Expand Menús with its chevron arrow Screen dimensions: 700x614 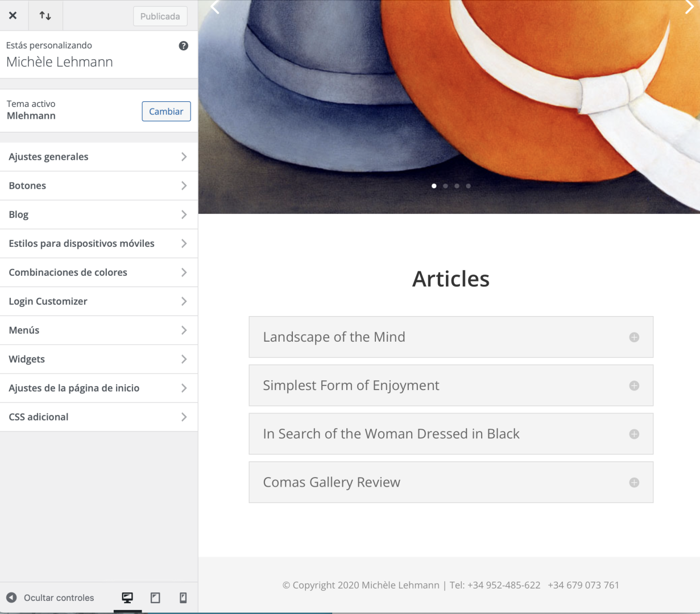pyautogui.click(x=184, y=330)
